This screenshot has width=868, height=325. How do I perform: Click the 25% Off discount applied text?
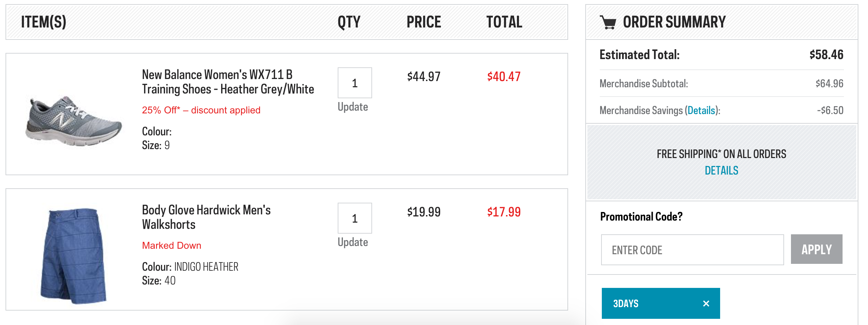(201, 110)
